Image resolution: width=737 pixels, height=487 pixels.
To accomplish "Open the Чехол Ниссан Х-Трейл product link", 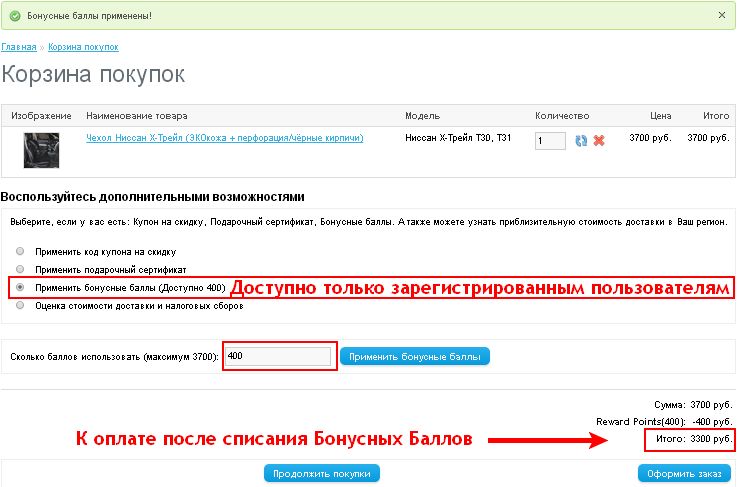I will click(225, 138).
